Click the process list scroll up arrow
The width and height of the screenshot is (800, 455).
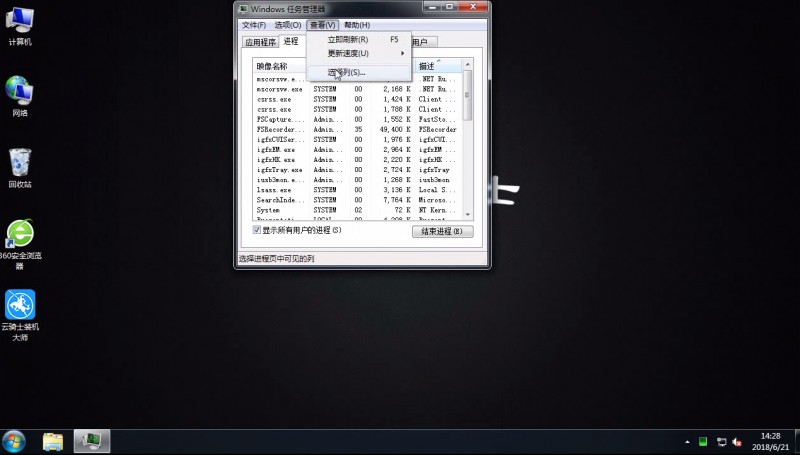(x=467, y=65)
